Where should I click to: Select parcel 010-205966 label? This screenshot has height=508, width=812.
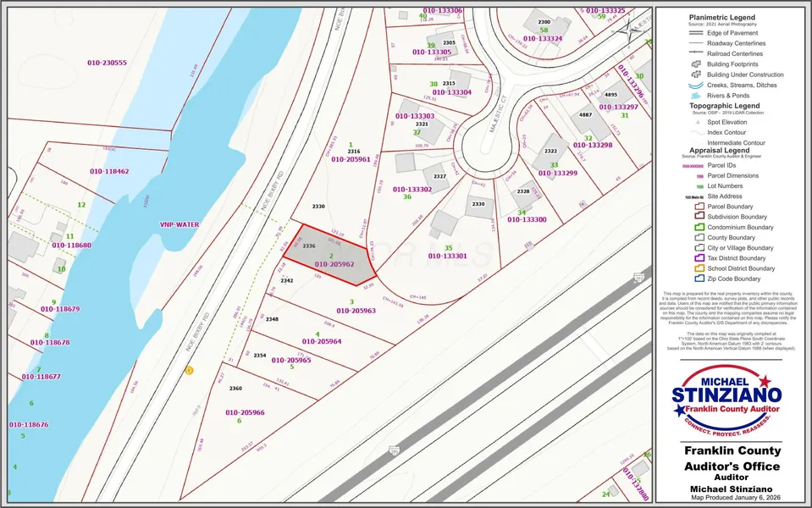[245, 412]
